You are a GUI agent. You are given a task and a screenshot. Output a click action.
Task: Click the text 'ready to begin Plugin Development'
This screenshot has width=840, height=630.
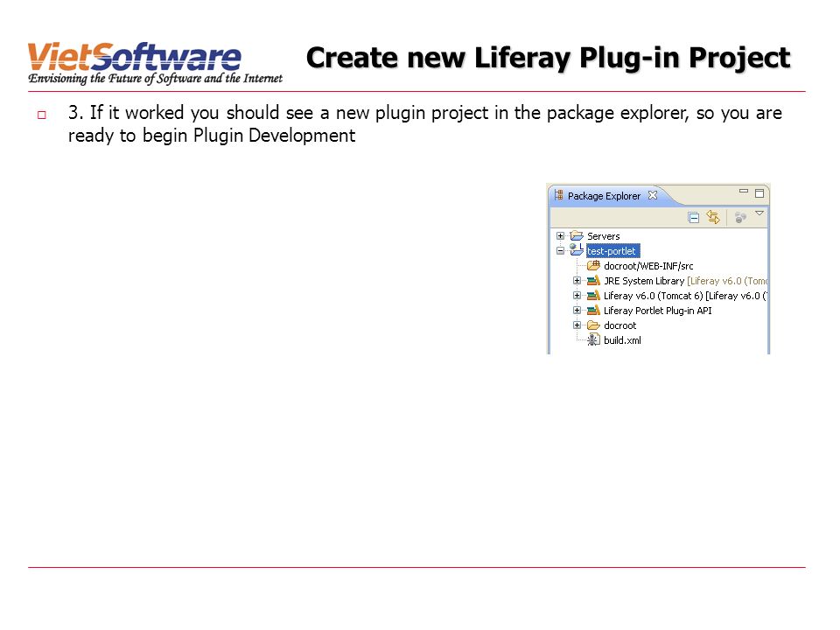pyautogui.click(x=212, y=136)
